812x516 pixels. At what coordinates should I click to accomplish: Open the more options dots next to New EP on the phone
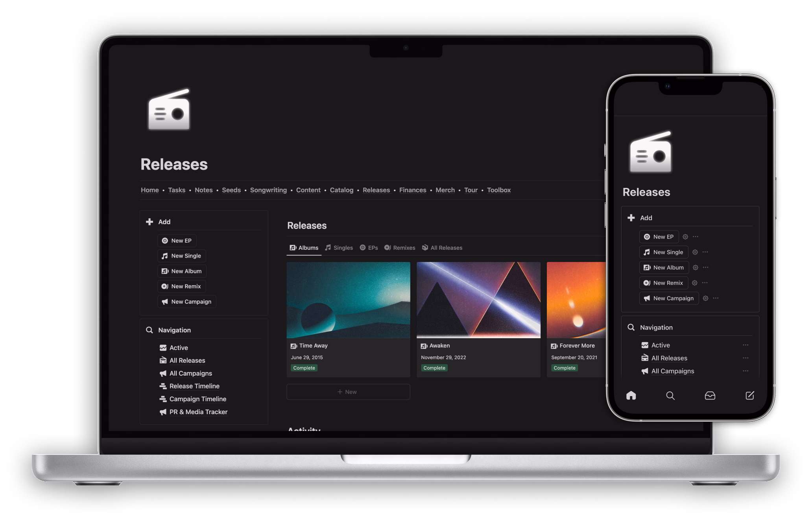[x=696, y=237]
